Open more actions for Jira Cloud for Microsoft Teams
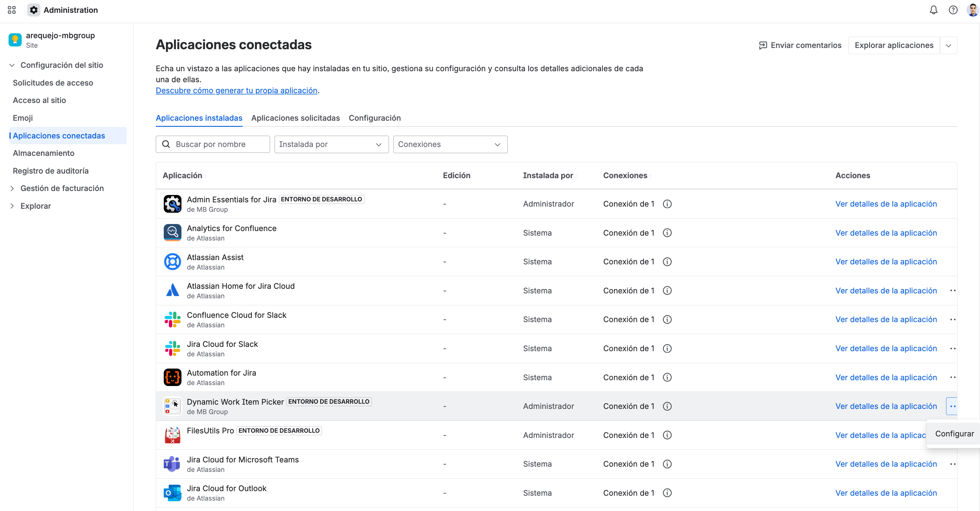Viewport: 980px width, 511px height. click(952, 464)
